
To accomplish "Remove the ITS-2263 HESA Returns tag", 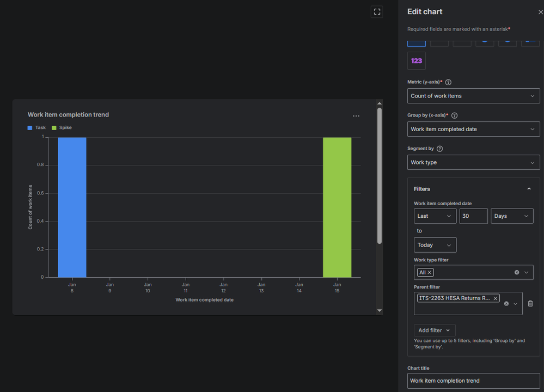I will (x=496, y=298).
